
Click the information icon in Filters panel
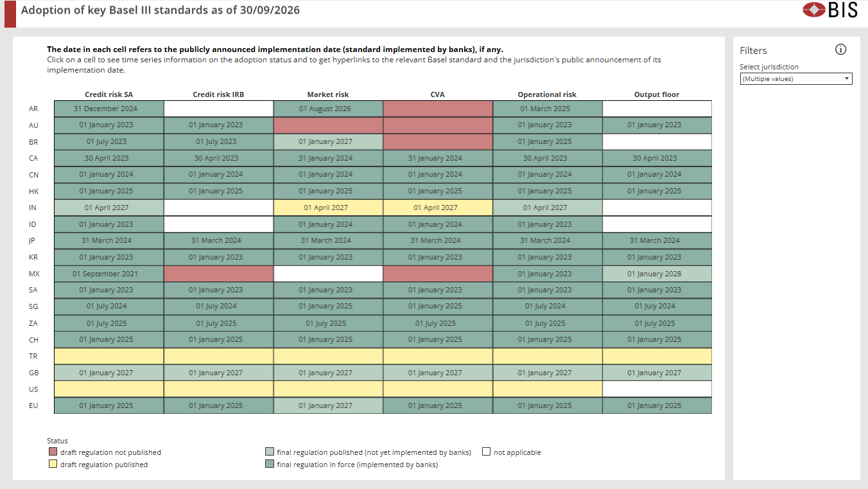[x=840, y=49]
